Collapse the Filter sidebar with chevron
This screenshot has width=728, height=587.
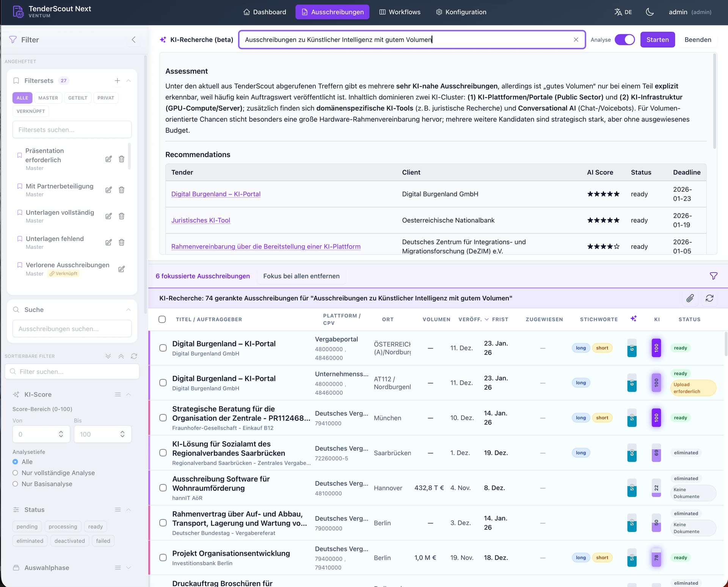133,39
